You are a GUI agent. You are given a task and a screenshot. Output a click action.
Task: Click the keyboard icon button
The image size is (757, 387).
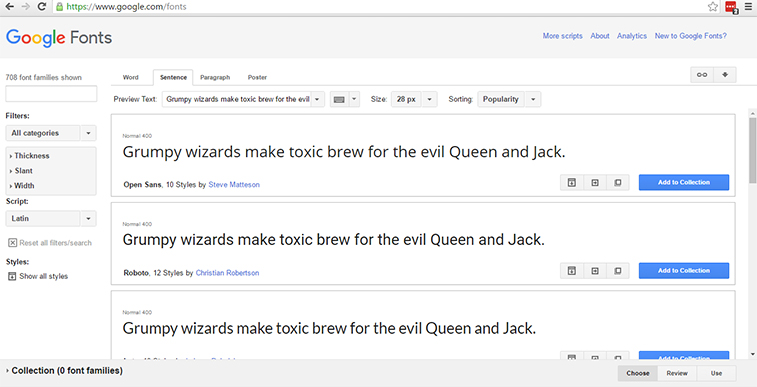coord(339,99)
